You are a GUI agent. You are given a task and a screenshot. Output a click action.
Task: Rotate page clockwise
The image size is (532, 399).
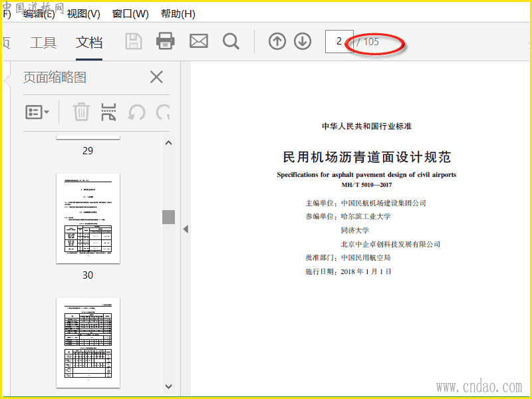(x=163, y=112)
